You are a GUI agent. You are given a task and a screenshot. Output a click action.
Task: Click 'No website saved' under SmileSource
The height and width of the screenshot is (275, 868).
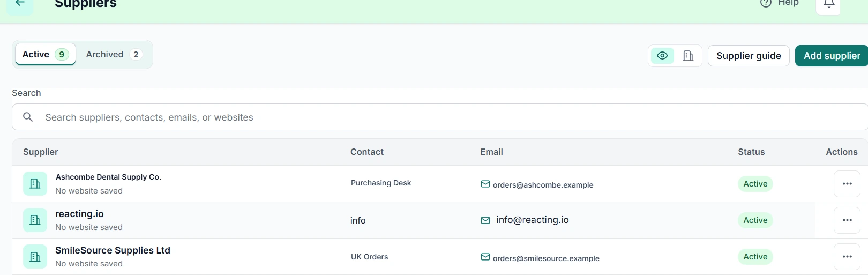pos(89,264)
